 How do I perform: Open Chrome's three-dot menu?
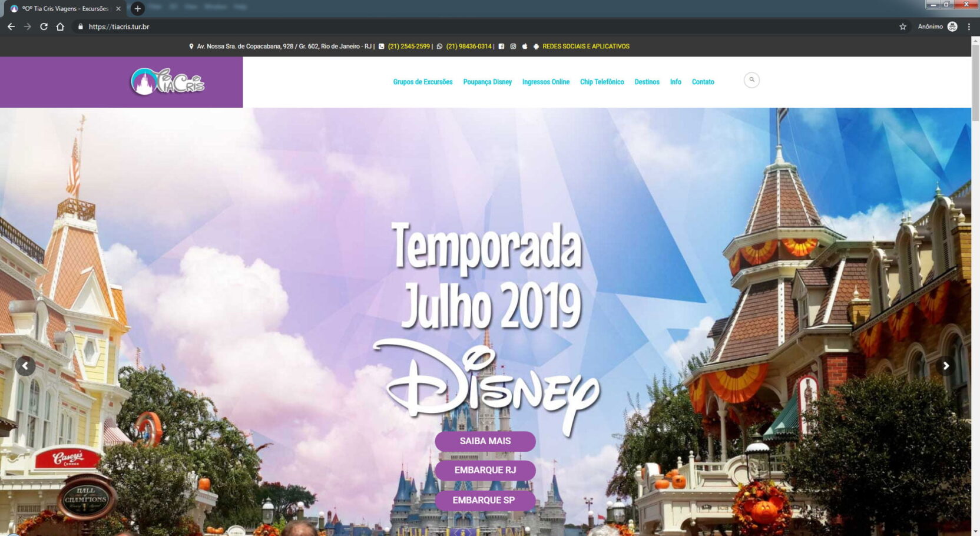[x=969, y=27]
